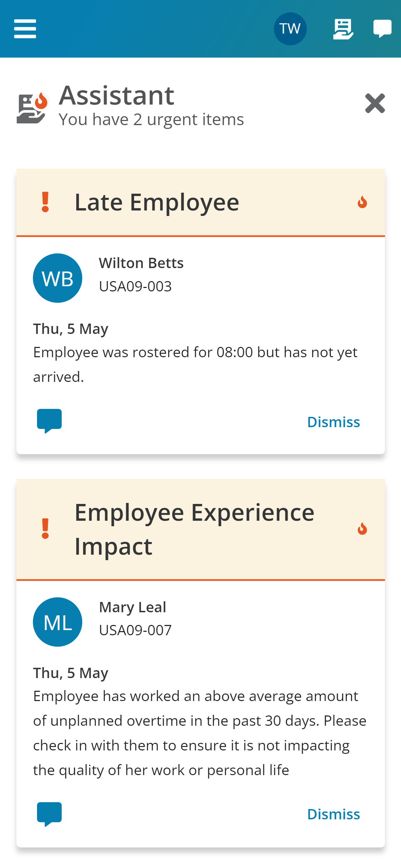Open the messages chat bubble in top bar
The image size is (401, 868).
tap(382, 28)
